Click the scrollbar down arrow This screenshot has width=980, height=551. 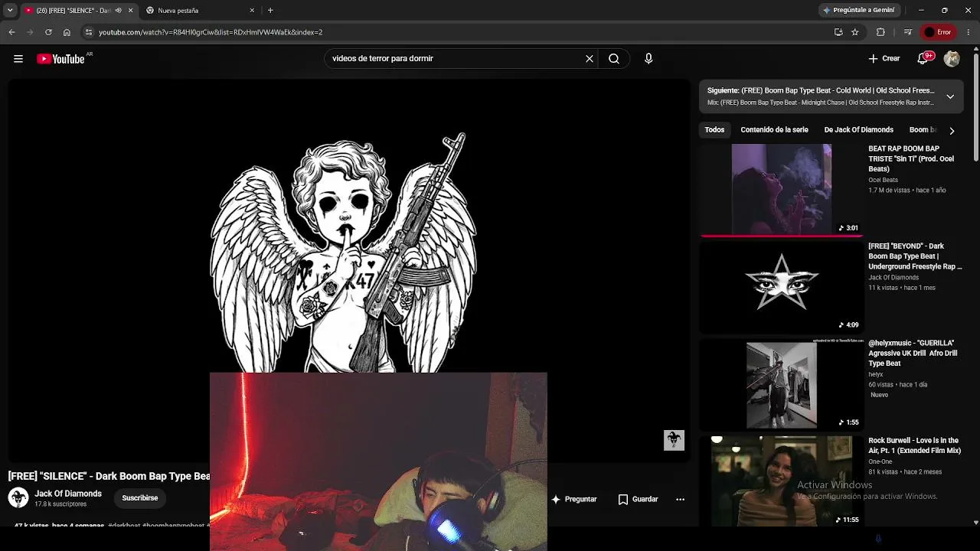coord(976,522)
